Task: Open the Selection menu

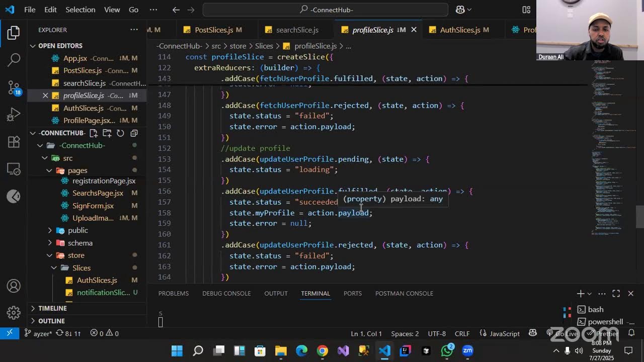Action: 80,10
